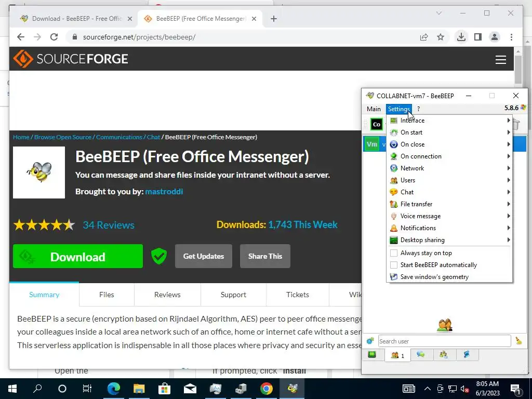This screenshot has height=399, width=532.
Task: Click the large green Download button
Action: coord(78,256)
